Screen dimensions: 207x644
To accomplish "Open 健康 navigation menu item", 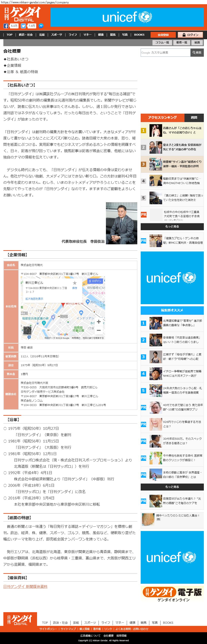I will click(x=101, y=35).
